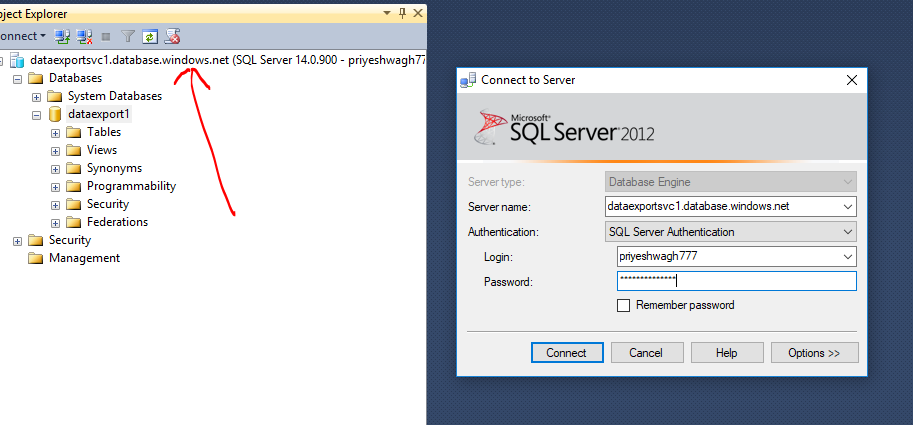Click the System Databases folder icon
The width and height of the screenshot is (913, 425).
pyautogui.click(x=55, y=96)
